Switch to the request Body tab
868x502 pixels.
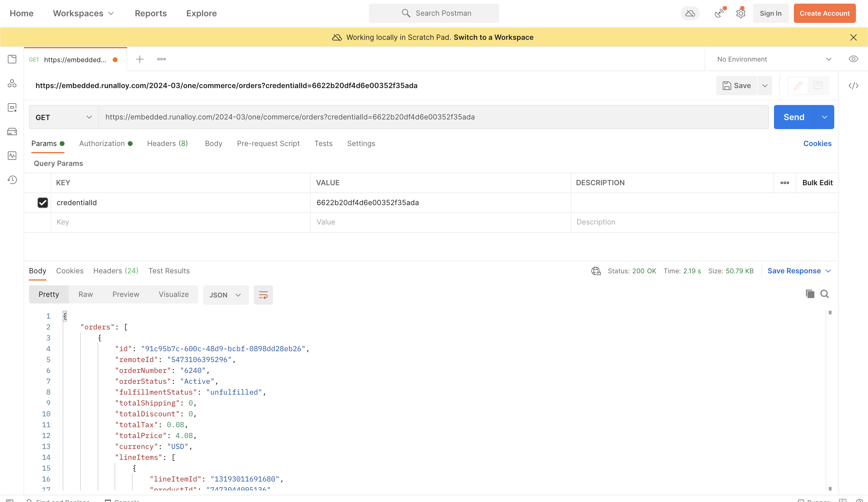[214, 143]
